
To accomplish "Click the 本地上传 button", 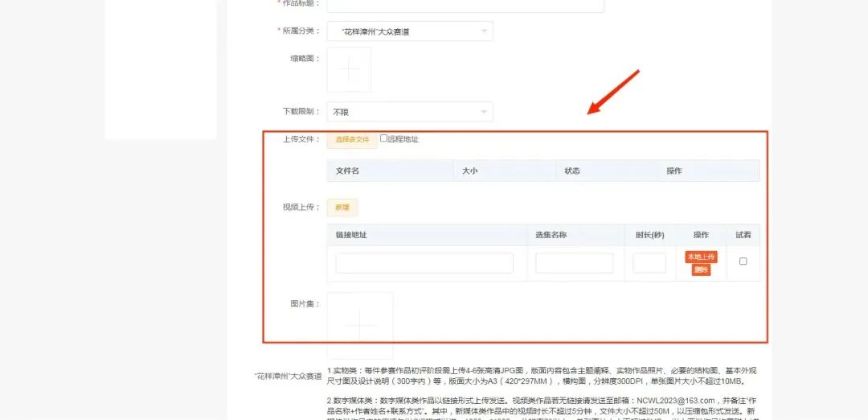I will (x=701, y=257).
